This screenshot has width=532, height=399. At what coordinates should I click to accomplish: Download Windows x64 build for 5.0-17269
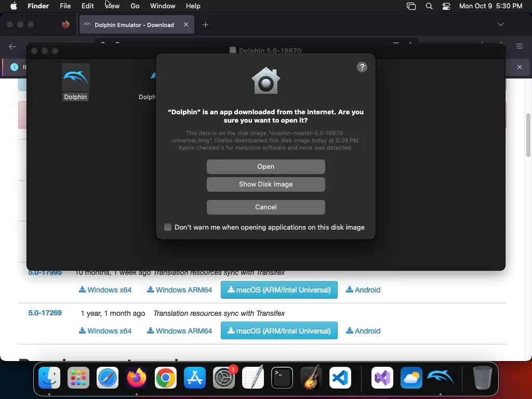(105, 331)
